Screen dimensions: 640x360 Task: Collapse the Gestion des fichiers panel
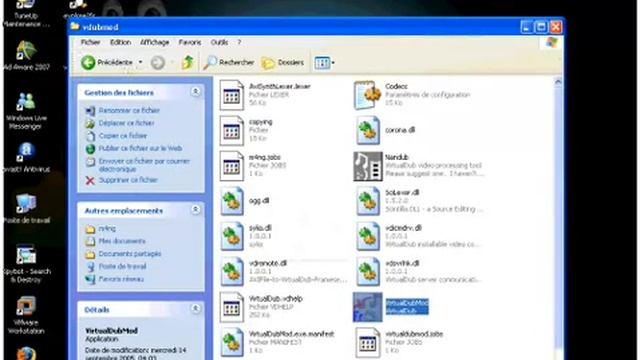click(x=196, y=92)
